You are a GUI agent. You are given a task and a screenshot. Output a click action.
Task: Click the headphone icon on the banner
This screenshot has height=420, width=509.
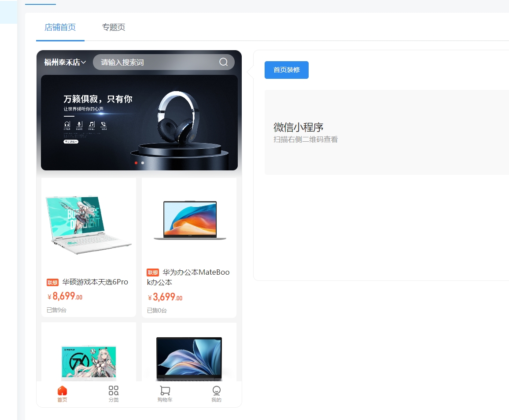click(67, 125)
